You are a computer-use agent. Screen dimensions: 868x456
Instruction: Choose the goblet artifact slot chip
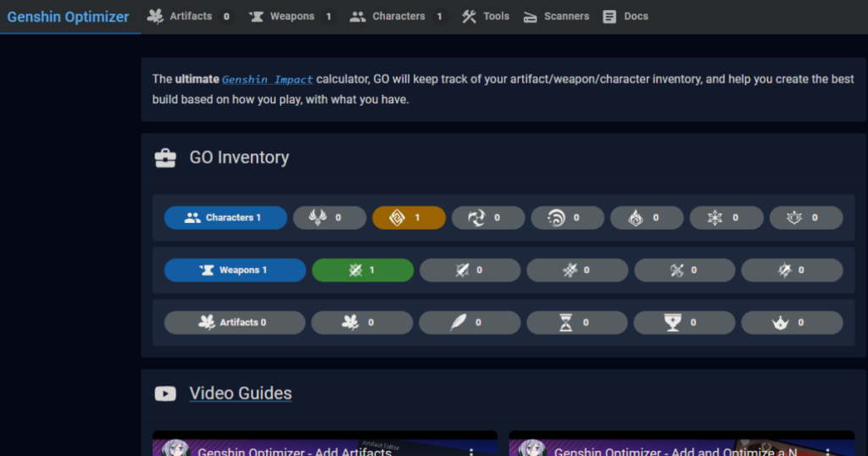click(x=683, y=323)
